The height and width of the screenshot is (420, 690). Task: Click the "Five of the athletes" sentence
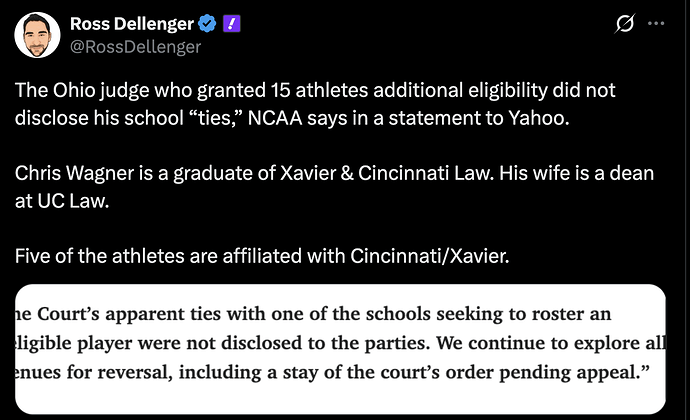point(262,256)
